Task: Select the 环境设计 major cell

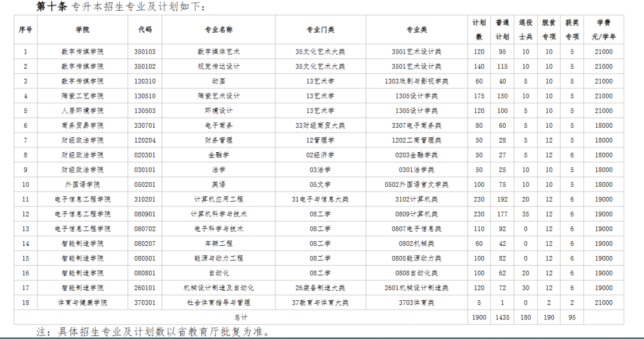Action: coord(218,111)
